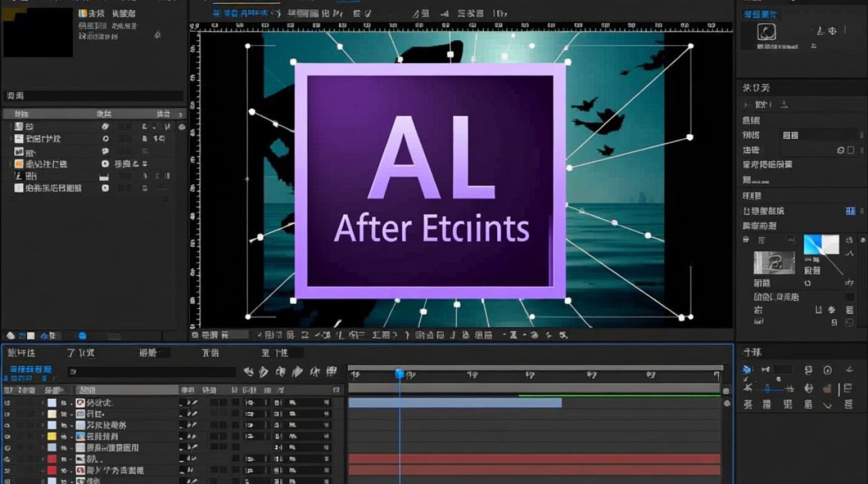The height and width of the screenshot is (484, 868).
Task: Toggle visibility of the topmost timeline layer
Action: tap(8, 403)
